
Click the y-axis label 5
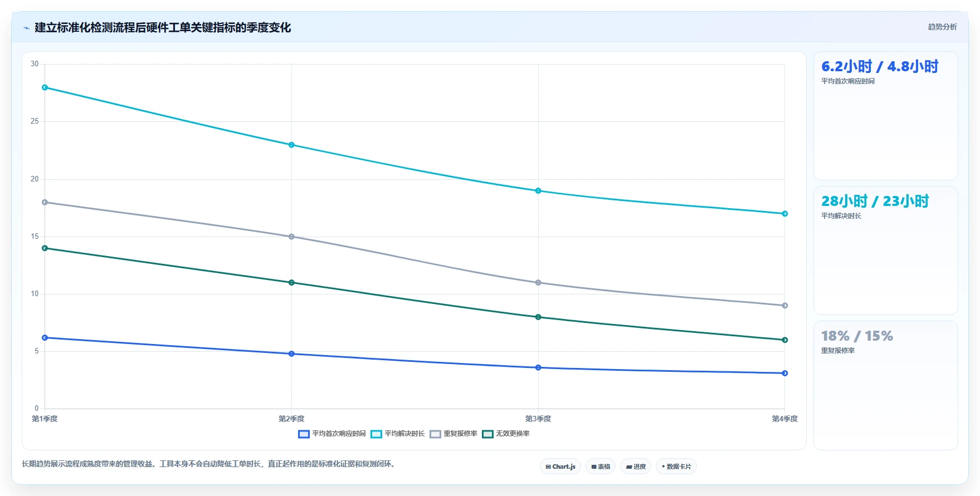point(37,351)
